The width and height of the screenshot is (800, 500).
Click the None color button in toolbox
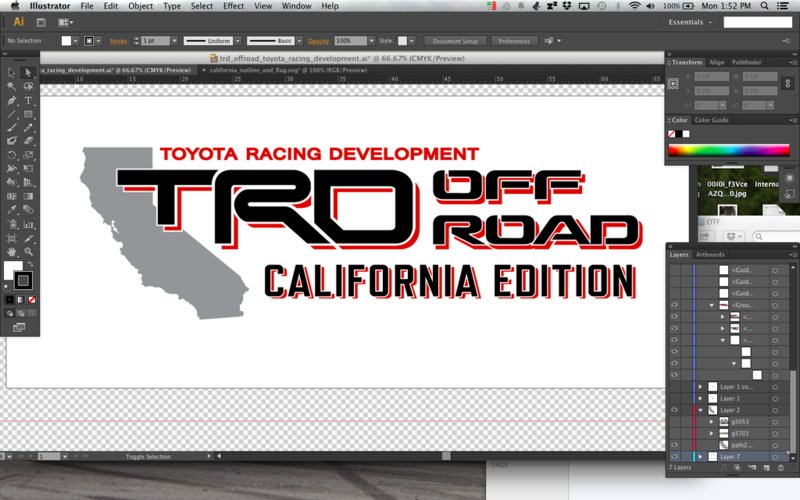(32, 300)
